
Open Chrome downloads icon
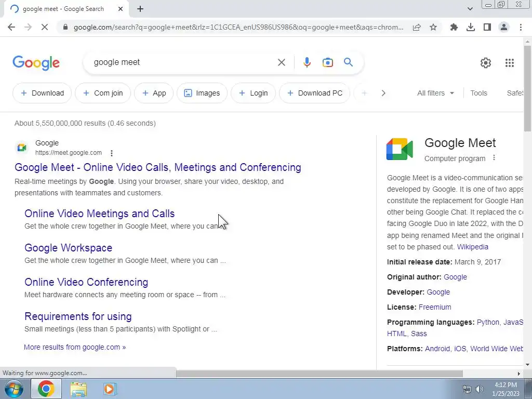(471, 27)
